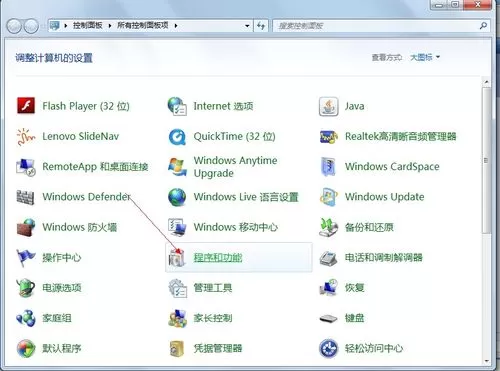Open the 电源选项 link text
This screenshot has height=371, width=500.
62,288
